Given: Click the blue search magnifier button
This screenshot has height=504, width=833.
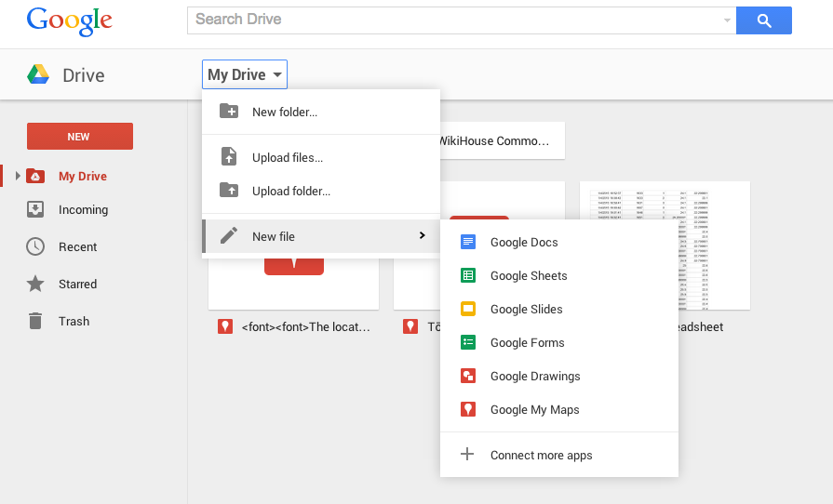Looking at the screenshot, I should tap(763, 20).
